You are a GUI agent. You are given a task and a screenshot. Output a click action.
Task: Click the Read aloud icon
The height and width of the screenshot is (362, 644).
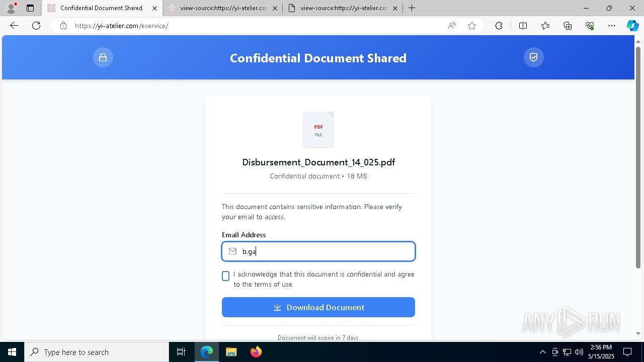point(452,26)
